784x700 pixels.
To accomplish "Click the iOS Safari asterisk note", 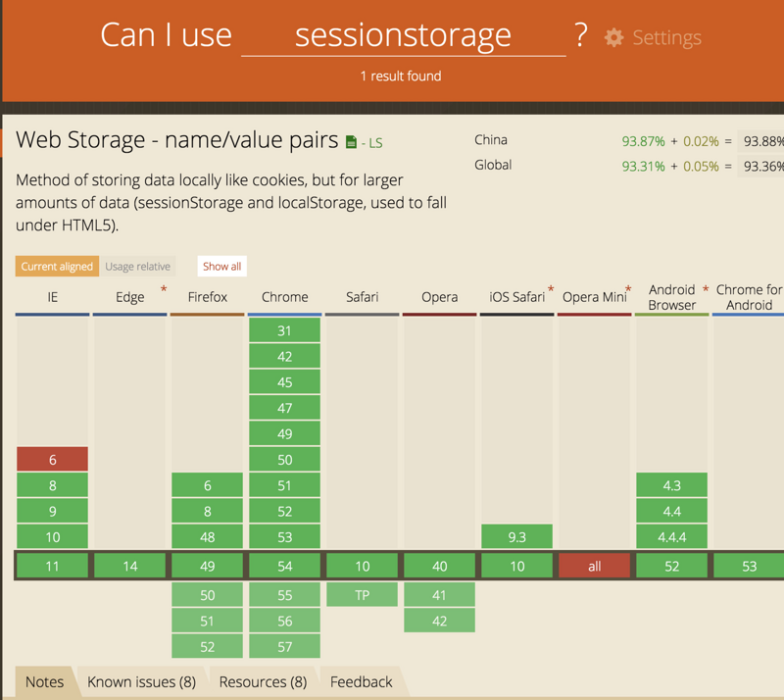I will pos(551,289).
